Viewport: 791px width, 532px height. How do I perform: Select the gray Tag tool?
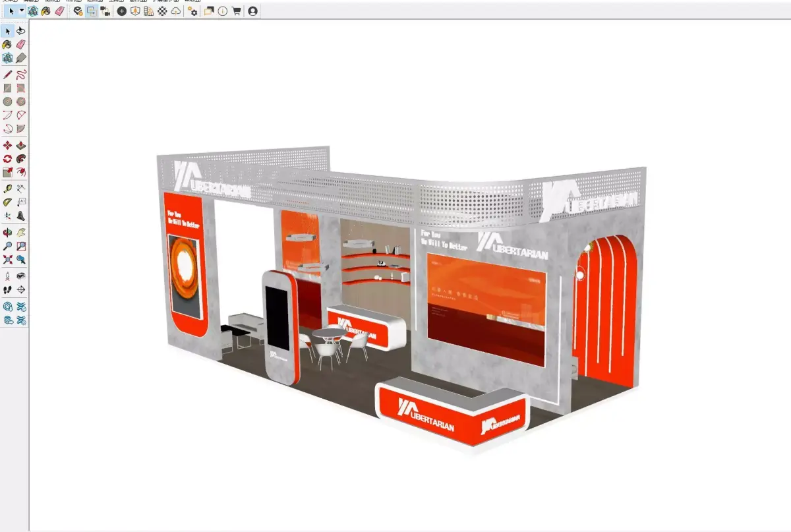(x=21, y=58)
